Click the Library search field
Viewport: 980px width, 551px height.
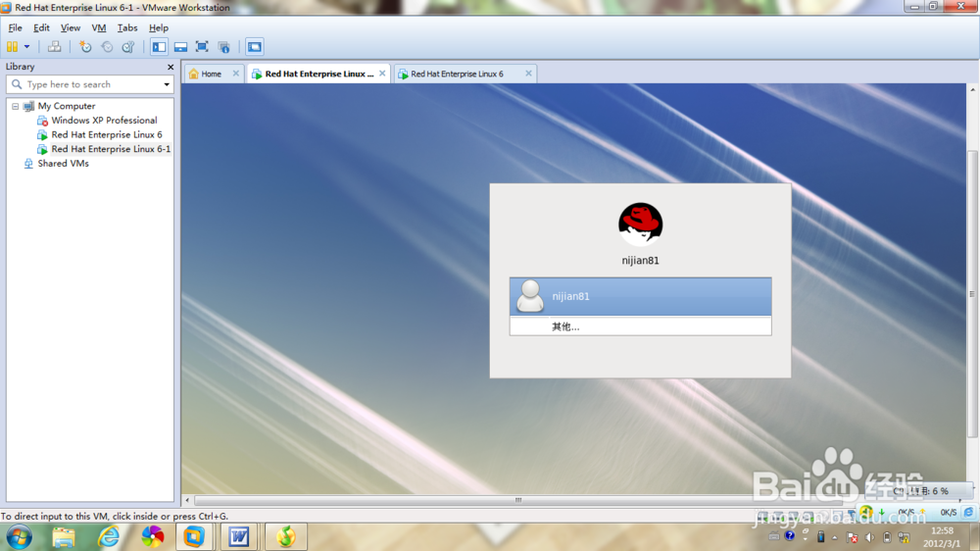(89, 84)
